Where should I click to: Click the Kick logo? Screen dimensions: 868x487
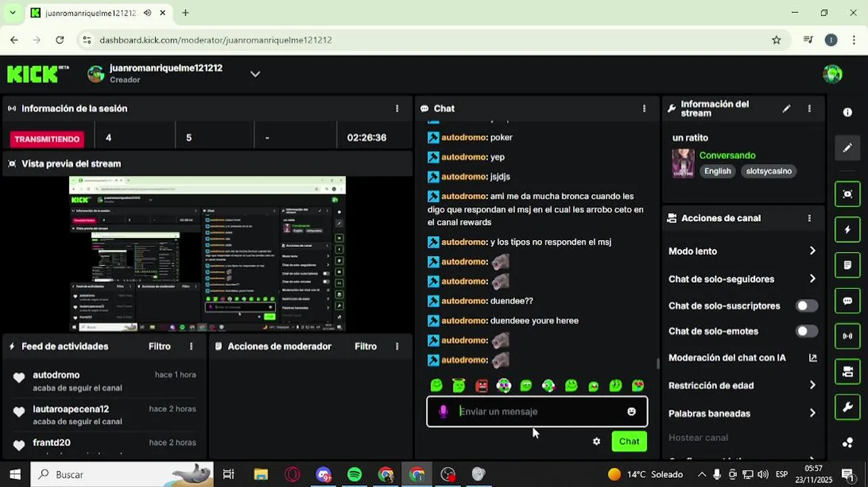point(38,74)
